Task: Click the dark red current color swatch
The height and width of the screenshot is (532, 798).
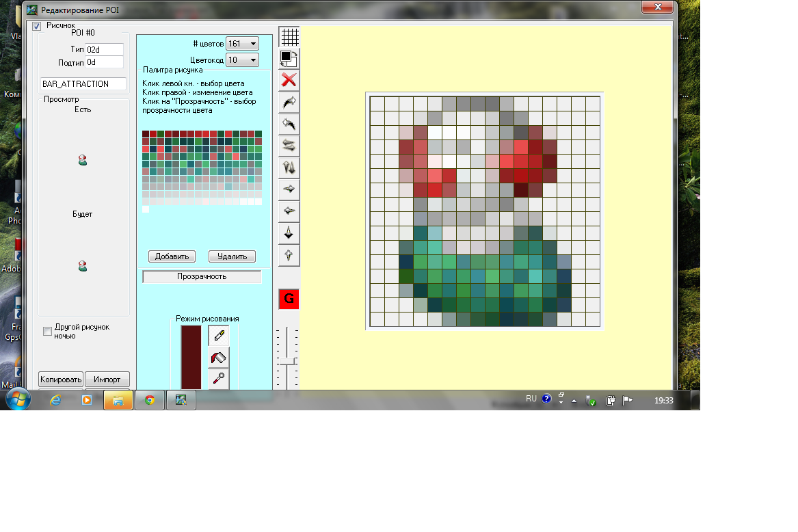Action: tap(191, 357)
